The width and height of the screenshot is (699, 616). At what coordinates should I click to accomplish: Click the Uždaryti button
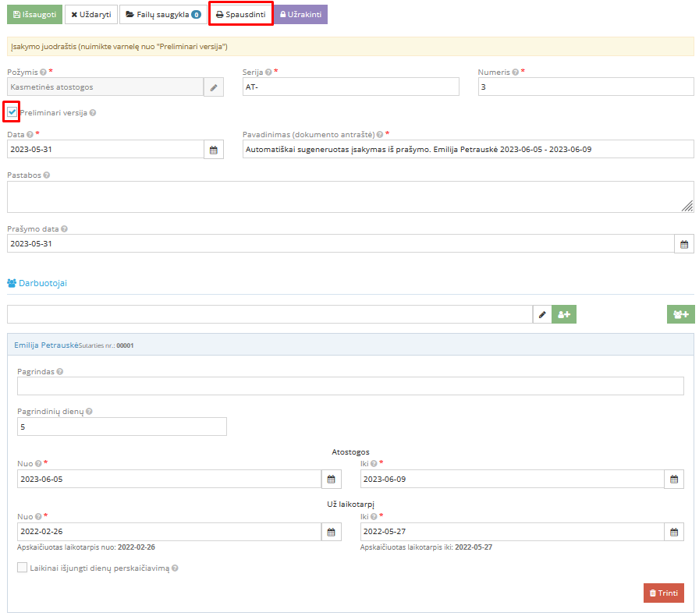[x=90, y=15]
